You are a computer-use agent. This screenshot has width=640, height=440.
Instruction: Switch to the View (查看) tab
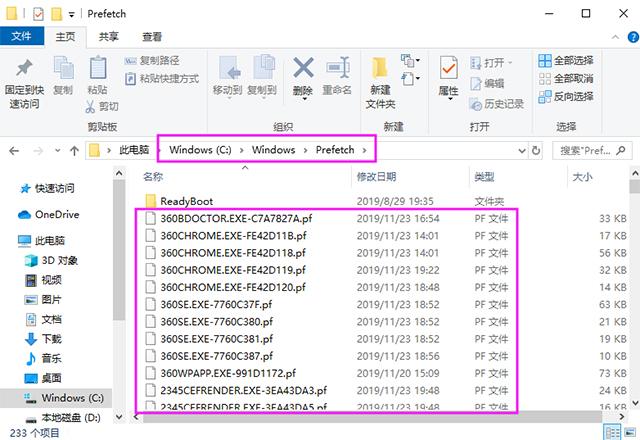[x=152, y=37]
